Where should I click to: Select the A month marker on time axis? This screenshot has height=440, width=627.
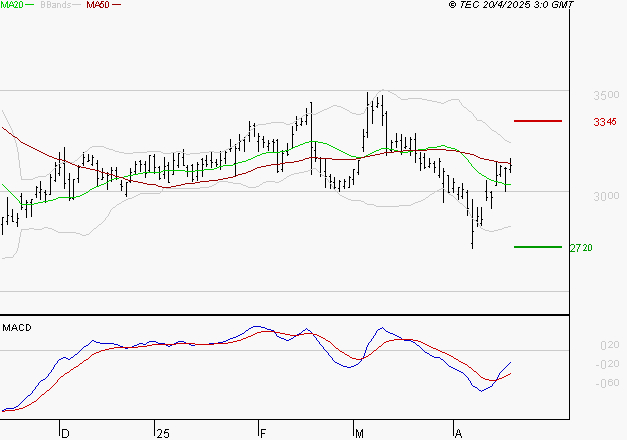tap(459, 433)
